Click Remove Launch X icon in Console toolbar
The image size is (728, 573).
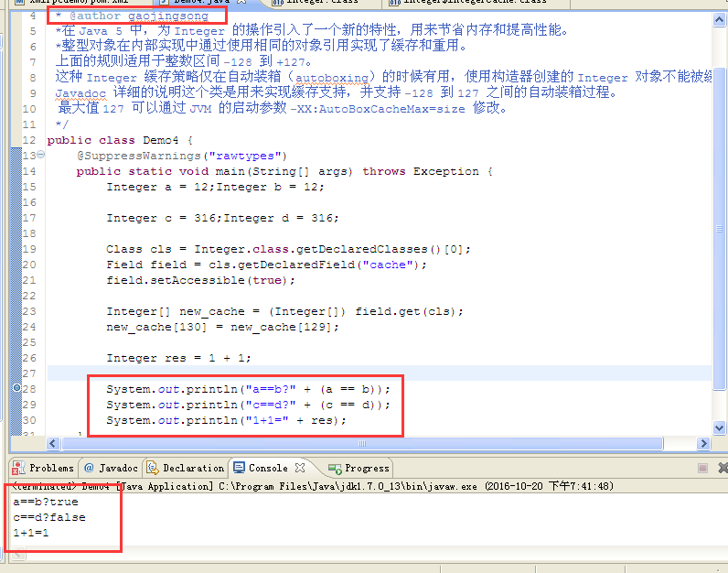[723, 468]
